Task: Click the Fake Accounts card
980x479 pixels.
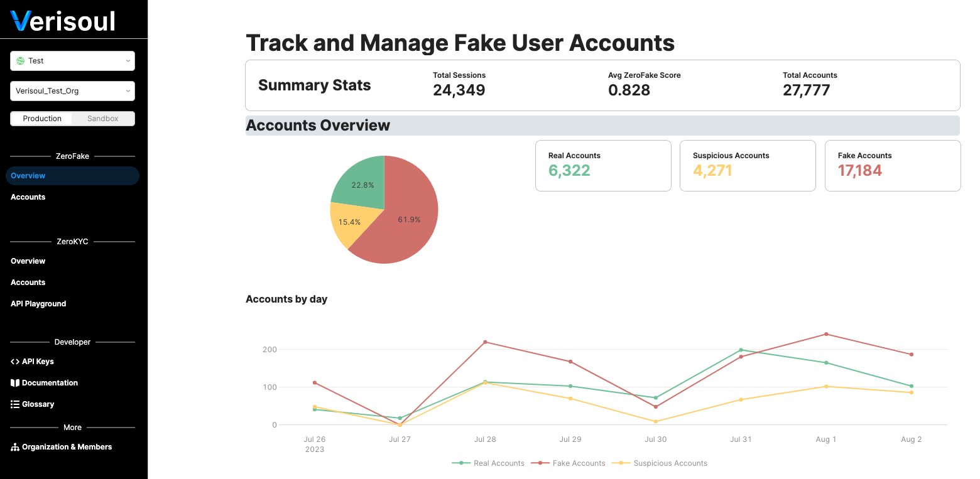Action: [x=893, y=166]
